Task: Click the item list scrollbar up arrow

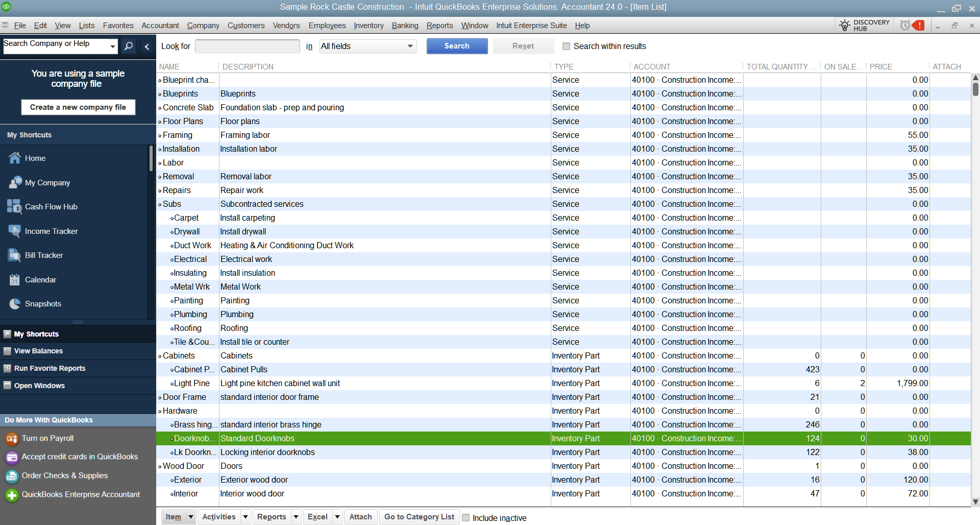Action: pyautogui.click(x=975, y=78)
